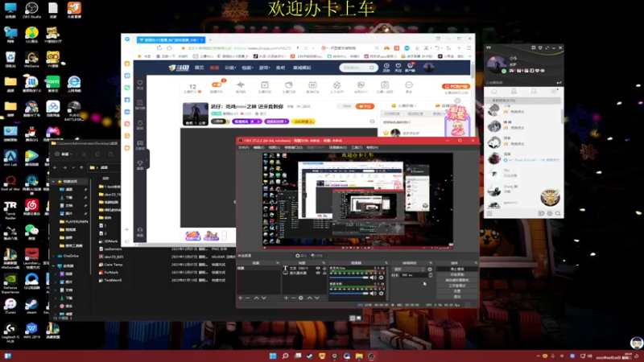This screenshot has height=362, width=644.
Task: Click speaker mute icon of first OBS audio track
Action: coord(373,278)
